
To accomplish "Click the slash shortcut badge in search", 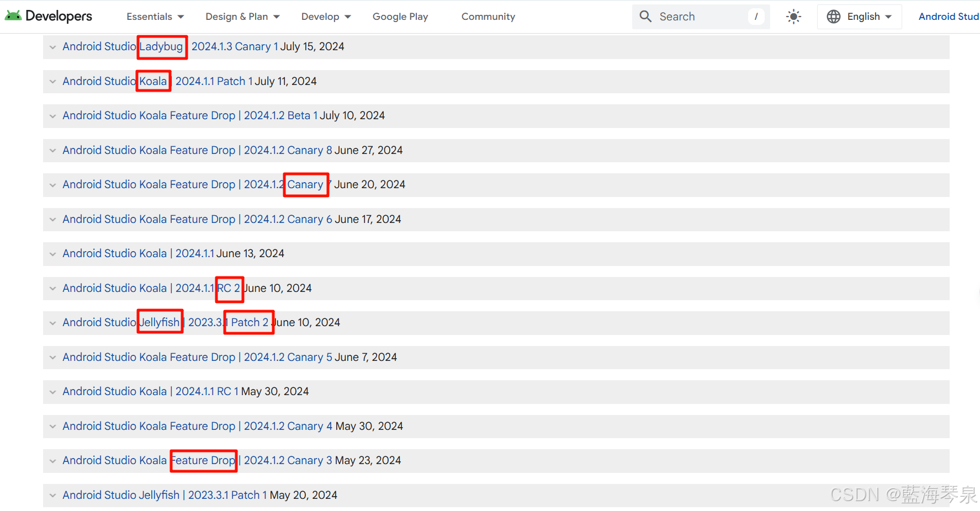I will pos(756,17).
